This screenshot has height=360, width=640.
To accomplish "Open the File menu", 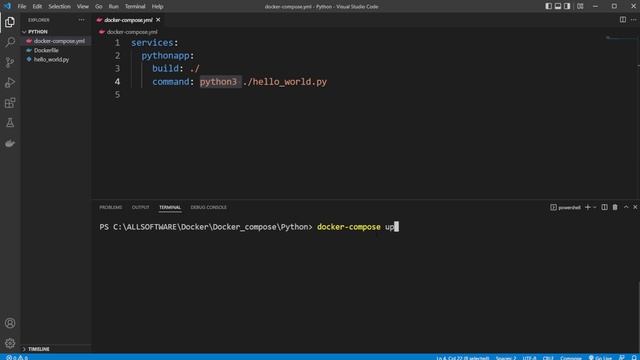I will [x=22, y=7].
